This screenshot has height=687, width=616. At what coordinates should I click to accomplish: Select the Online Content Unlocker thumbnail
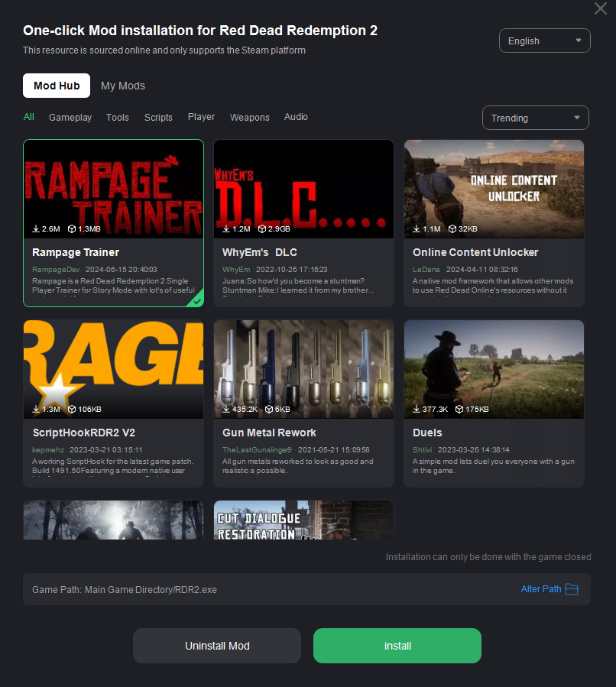[494, 189]
